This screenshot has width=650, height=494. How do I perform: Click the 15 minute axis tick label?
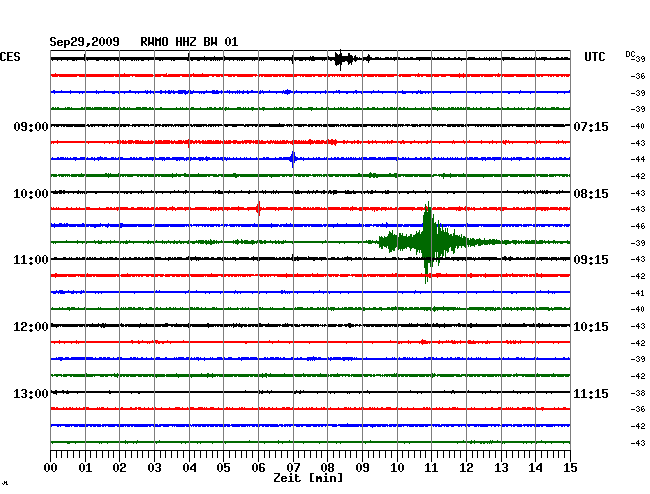[x=570, y=468]
